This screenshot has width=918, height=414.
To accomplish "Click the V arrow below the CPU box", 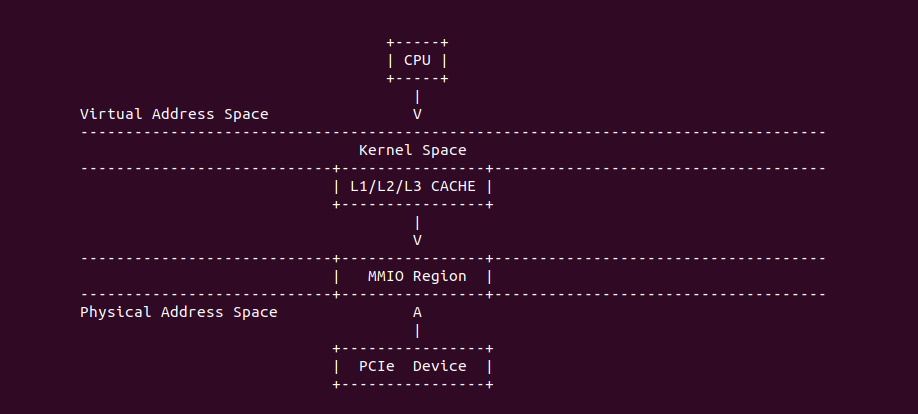I will tap(417, 114).
